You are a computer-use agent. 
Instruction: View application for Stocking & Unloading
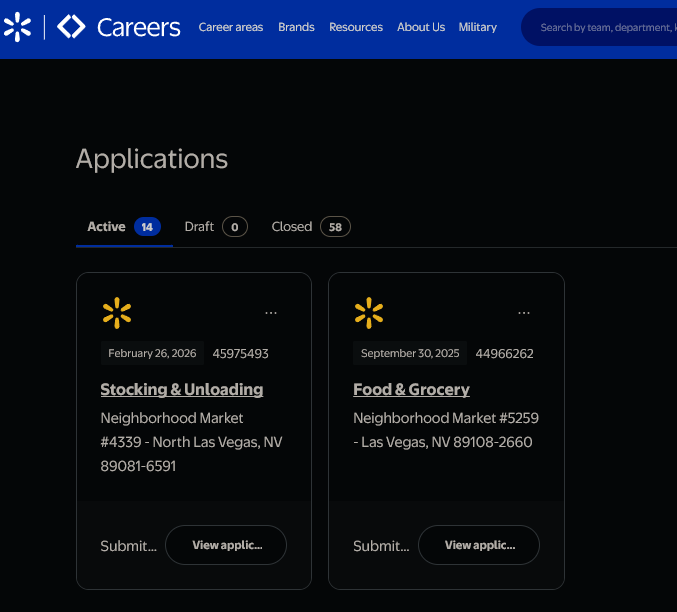pos(226,545)
